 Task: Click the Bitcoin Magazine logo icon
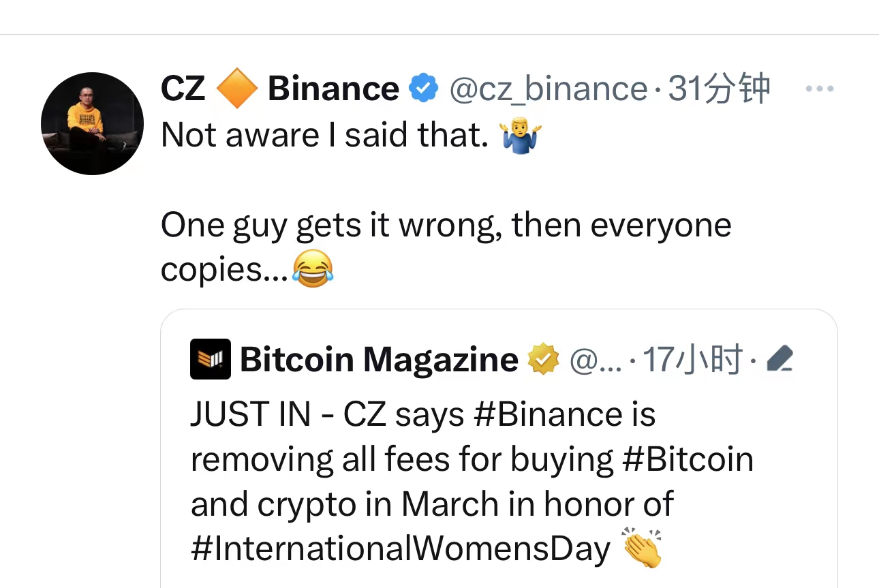pyautogui.click(x=210, y=359)
